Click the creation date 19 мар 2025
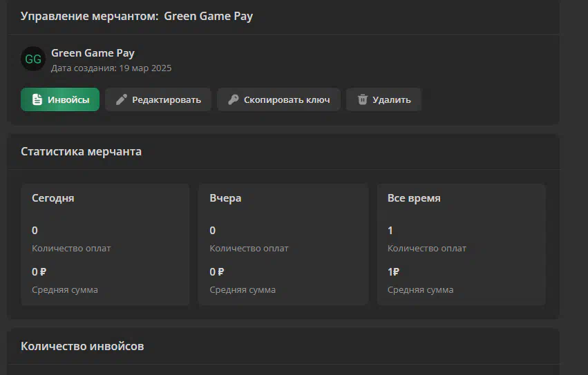The width and height of the screenshot is (588, 375). coord(145,68)
